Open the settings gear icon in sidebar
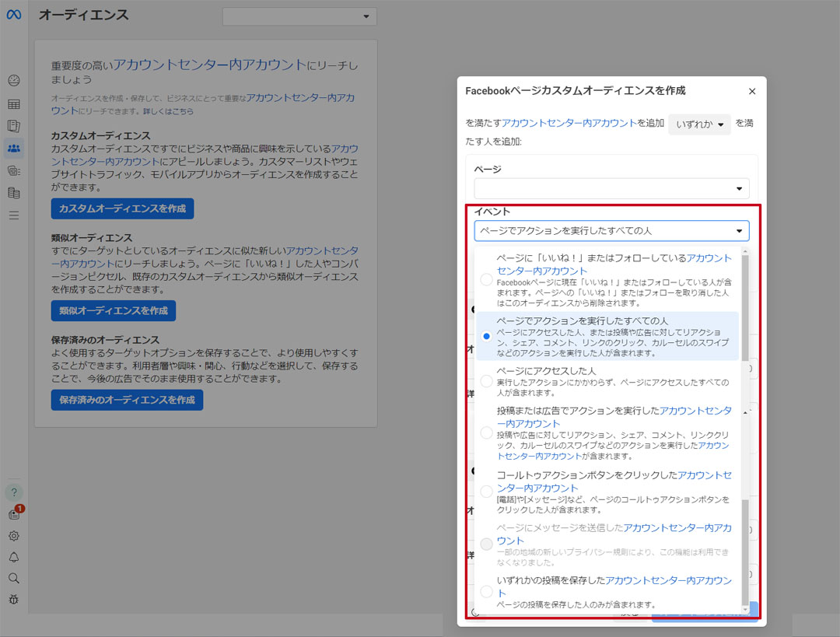 (x=14, y=536)
